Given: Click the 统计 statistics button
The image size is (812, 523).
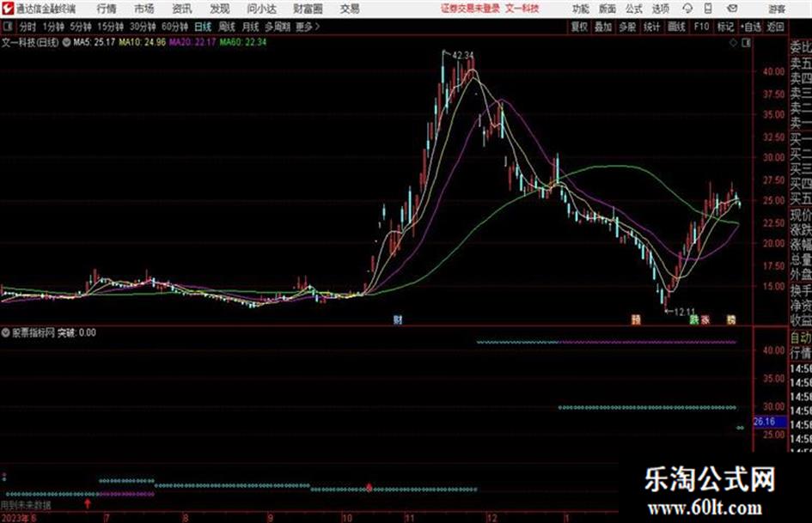Looking at the screenshot, I should 652,27.
